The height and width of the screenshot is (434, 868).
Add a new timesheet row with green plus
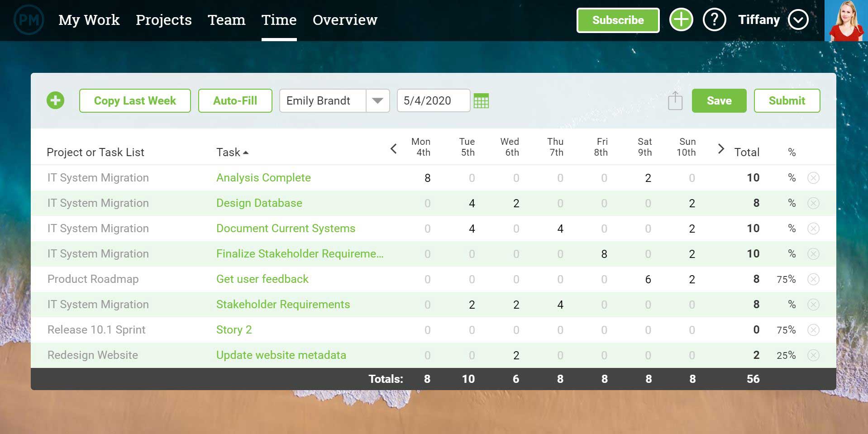pyautogui.click(x=55, y=100)
